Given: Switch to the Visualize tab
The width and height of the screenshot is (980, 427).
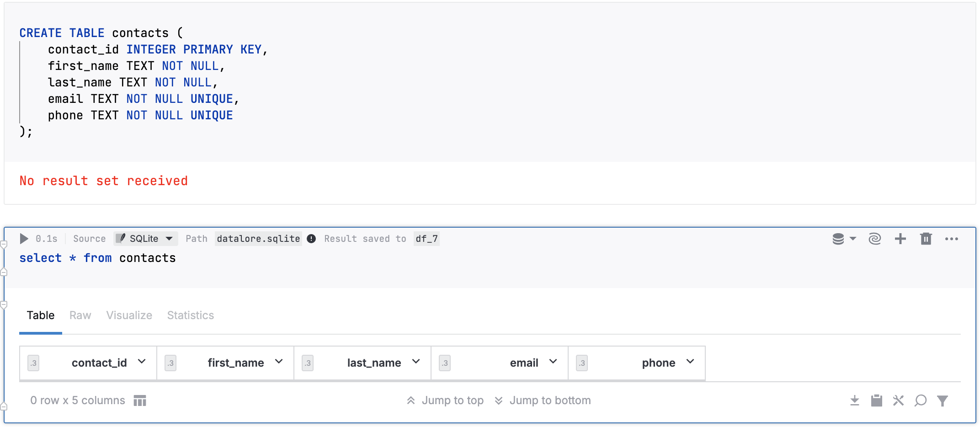Looking at the screenshot, I should pos(129,315).
